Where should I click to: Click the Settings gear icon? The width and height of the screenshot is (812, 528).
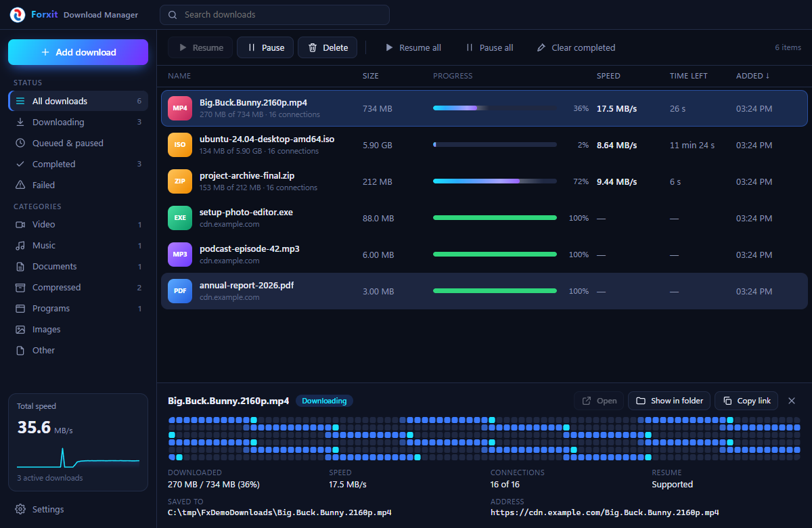click(20, 509)
